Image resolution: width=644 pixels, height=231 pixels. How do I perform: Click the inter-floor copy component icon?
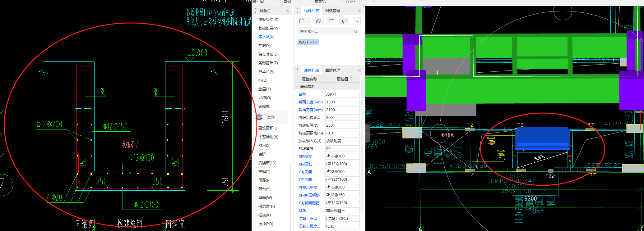344,21
